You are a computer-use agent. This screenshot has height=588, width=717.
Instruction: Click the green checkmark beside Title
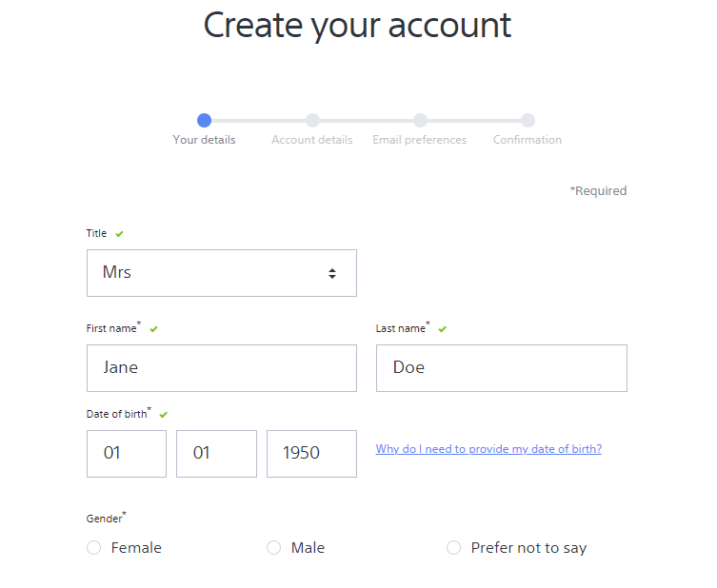point(119,234)
